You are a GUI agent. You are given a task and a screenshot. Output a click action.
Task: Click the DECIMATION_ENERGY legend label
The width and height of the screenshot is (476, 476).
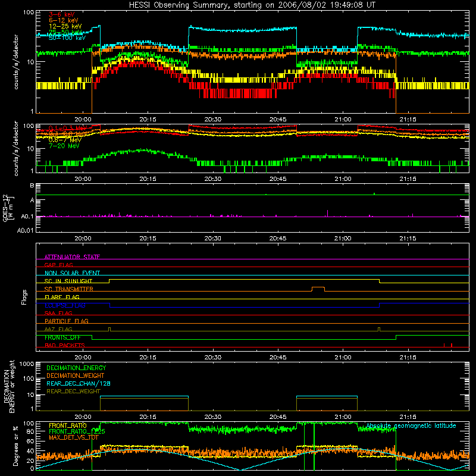[x=76, y=368]
